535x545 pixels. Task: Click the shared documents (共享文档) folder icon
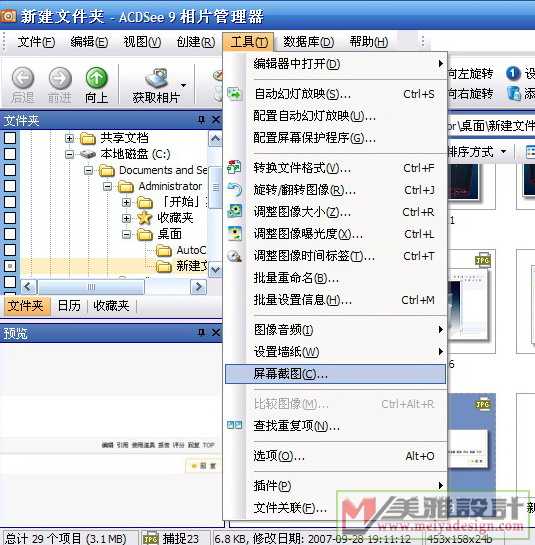(x=88, y=138)
